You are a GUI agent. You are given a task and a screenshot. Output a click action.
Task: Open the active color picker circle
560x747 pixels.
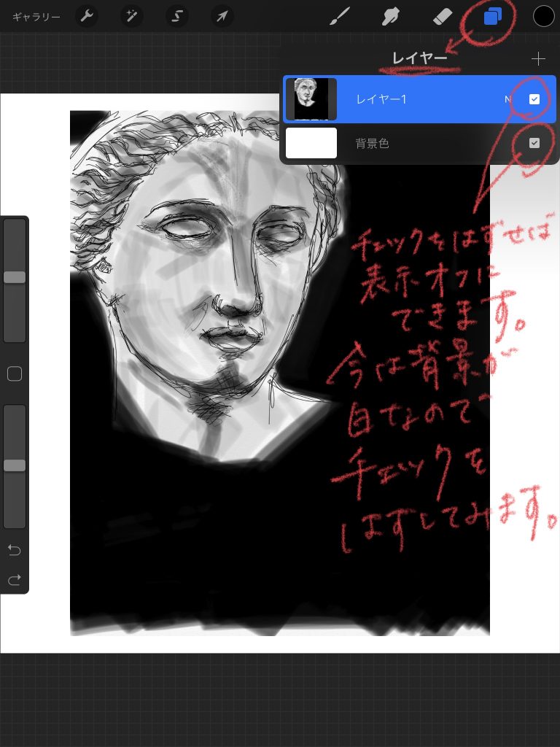543,16
